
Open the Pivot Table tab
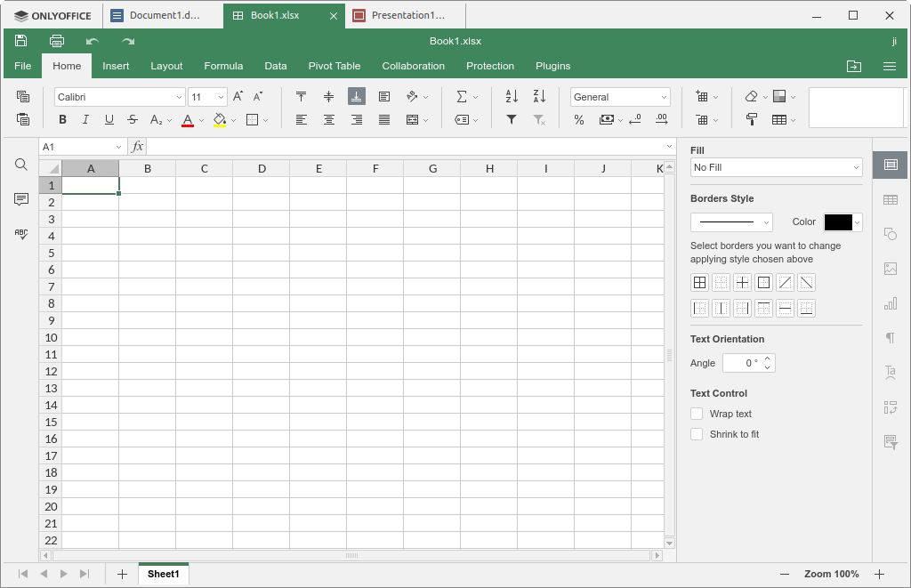[334, 66]
